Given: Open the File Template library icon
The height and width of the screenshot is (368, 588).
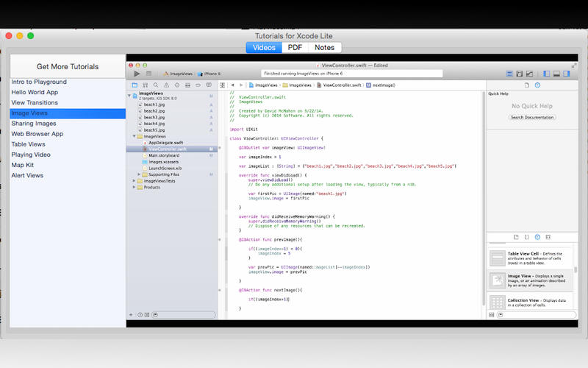Looking at the screenshot, I should pyautogui.click(x=516, y=237).
